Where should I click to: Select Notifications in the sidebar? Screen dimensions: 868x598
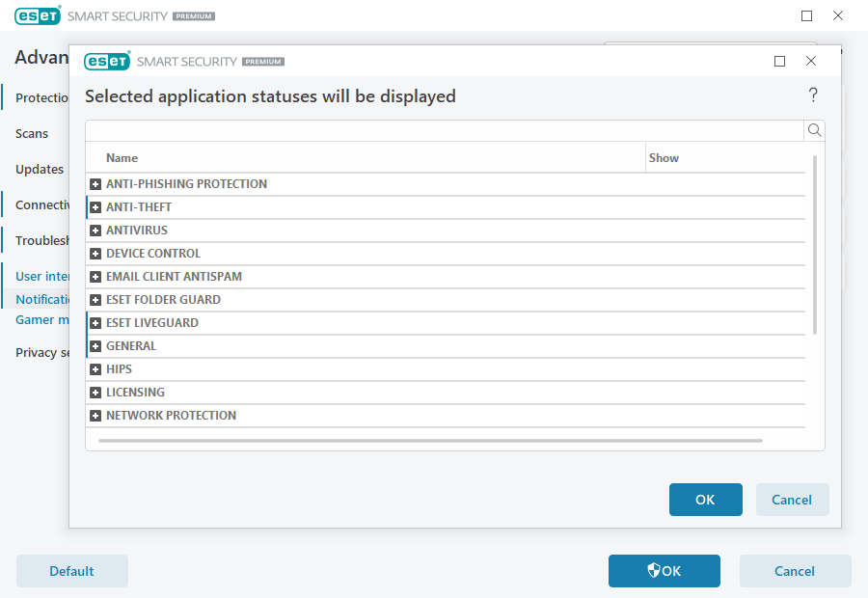point(42,299)
